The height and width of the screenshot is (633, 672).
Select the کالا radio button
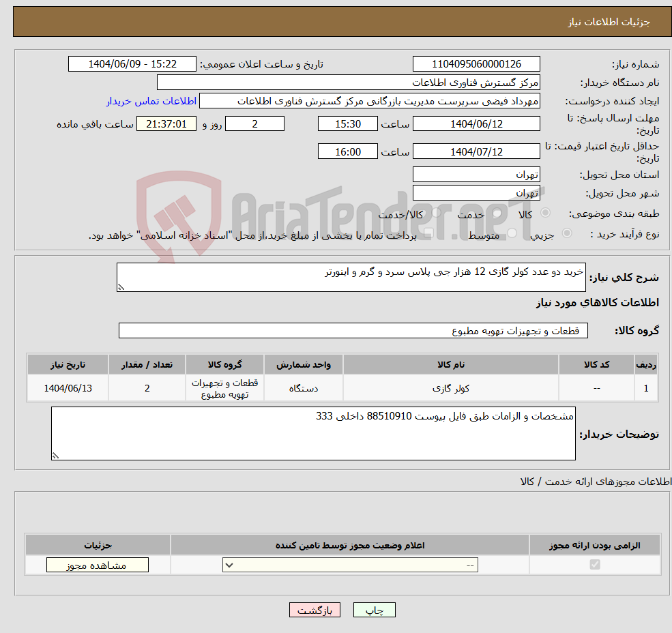546,213
